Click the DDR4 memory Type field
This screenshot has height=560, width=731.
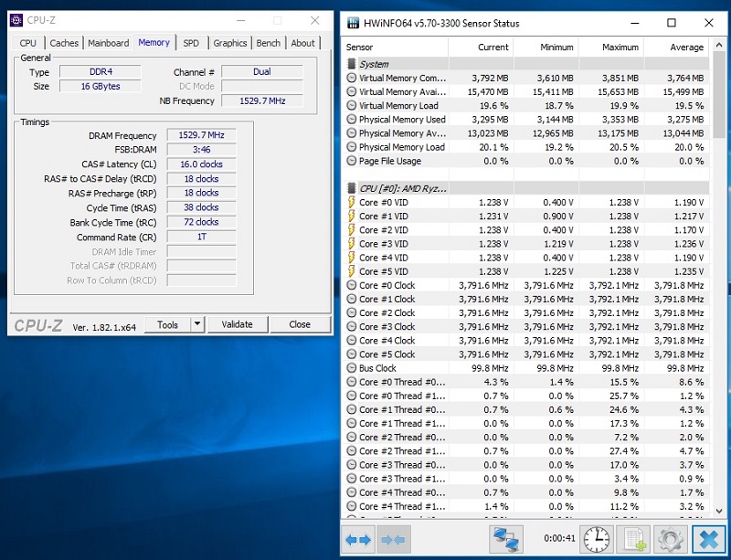101,72
